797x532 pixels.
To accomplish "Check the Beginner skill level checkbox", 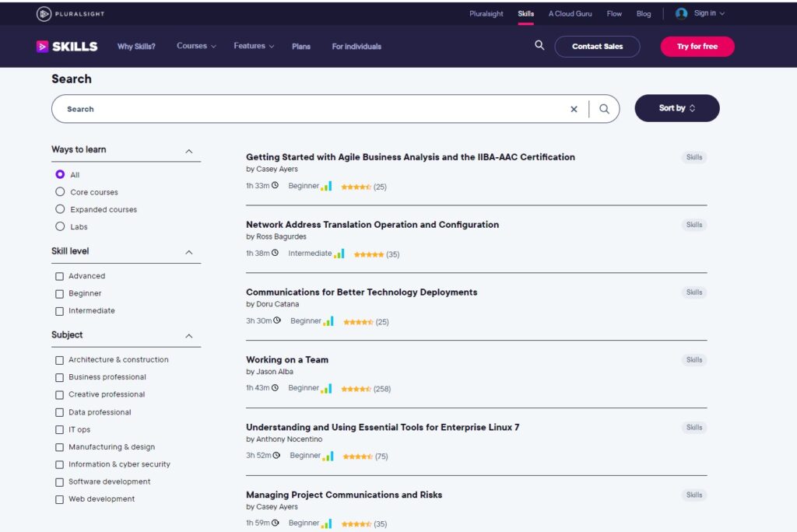I will [60, 294].
